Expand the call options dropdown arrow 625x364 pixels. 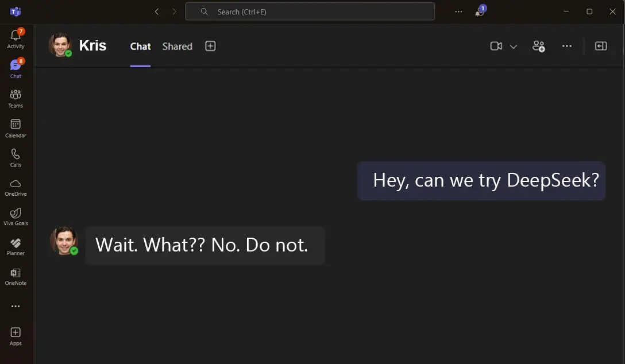(x=514, y=47)
